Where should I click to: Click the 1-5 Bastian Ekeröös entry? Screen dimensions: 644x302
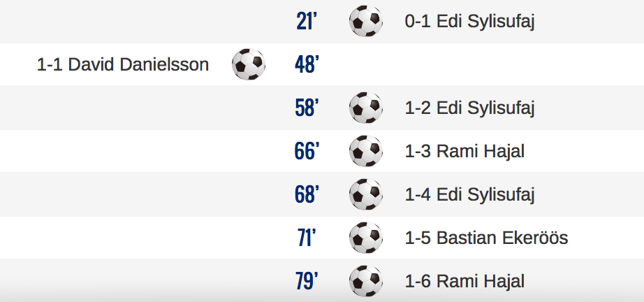[486, 238]
